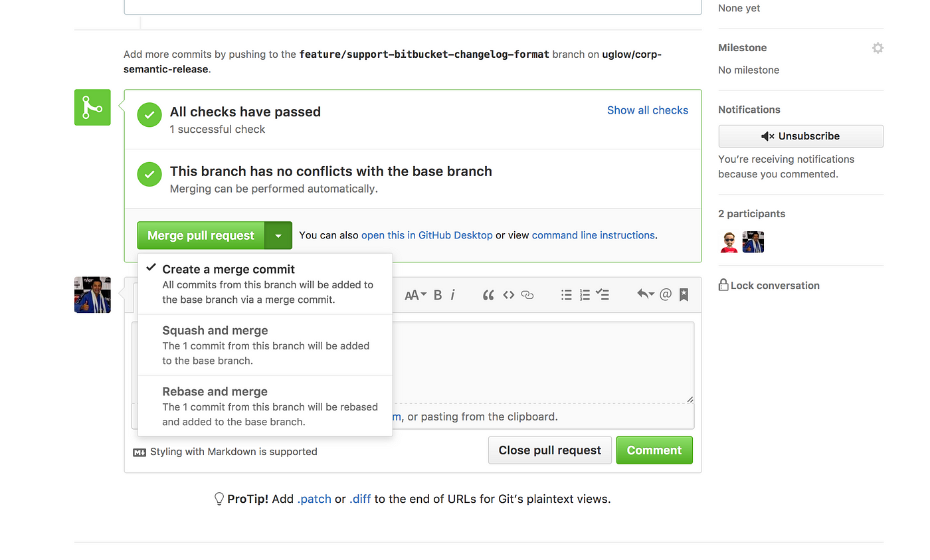Insert a numbered list icon

(x=585, y=295)
